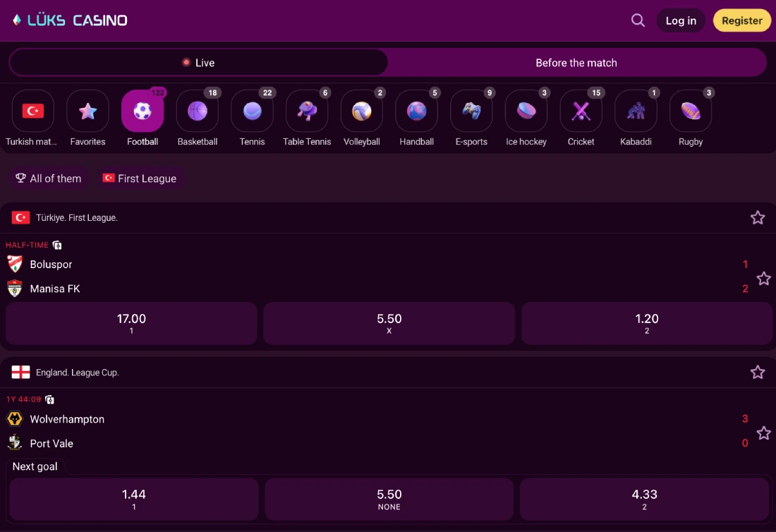
Task: Select the Rugby ball icon
Action: coord(691,111)
